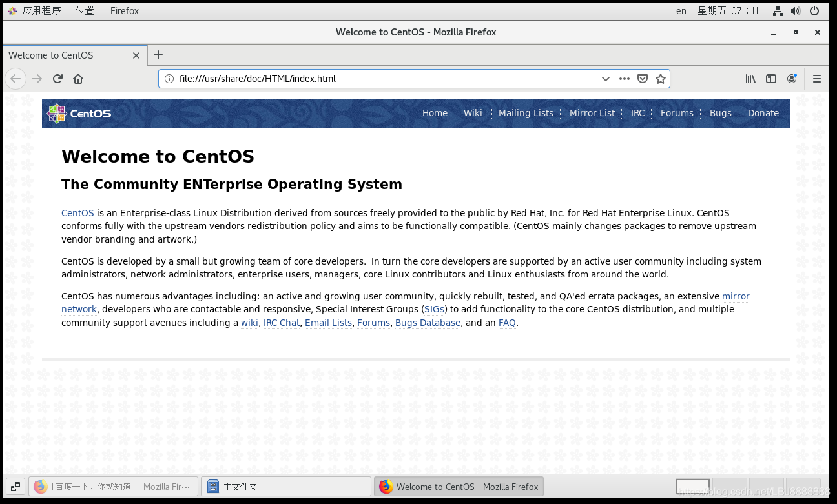Maximize the Firefox window
837x504 pixels.
coord(796,32)
